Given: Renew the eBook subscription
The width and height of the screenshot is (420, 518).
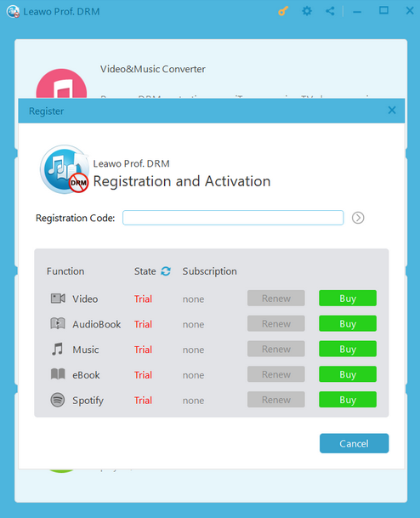Looking at the screenshot, I should point(276,374).
